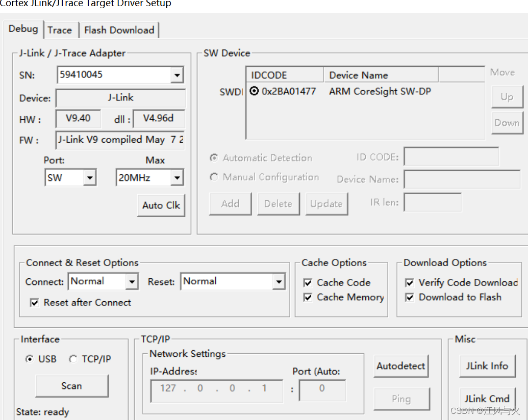
Task: Expand the SN serial number dropdown
Action: click(x=177, y=75)
